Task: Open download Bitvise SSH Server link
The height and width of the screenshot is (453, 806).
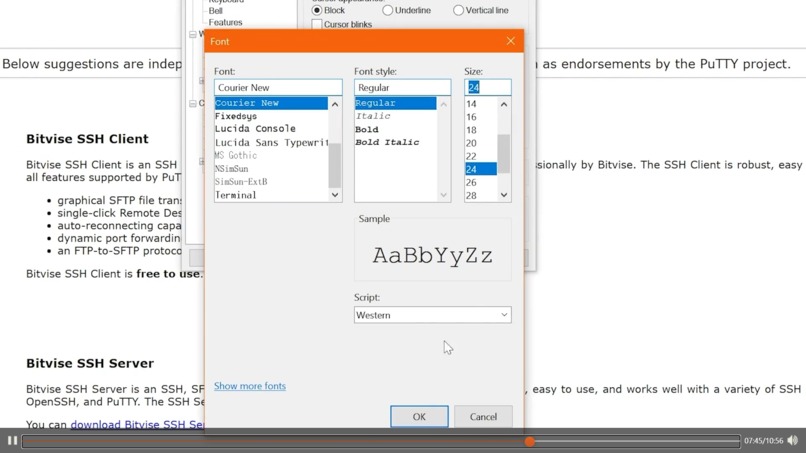Action: (137, 425)
